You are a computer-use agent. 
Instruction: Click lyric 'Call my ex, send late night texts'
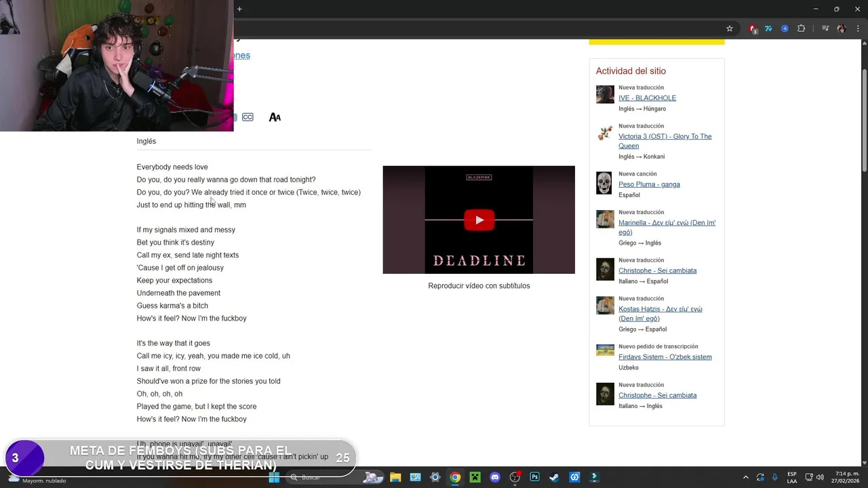(x=187, y=255)
